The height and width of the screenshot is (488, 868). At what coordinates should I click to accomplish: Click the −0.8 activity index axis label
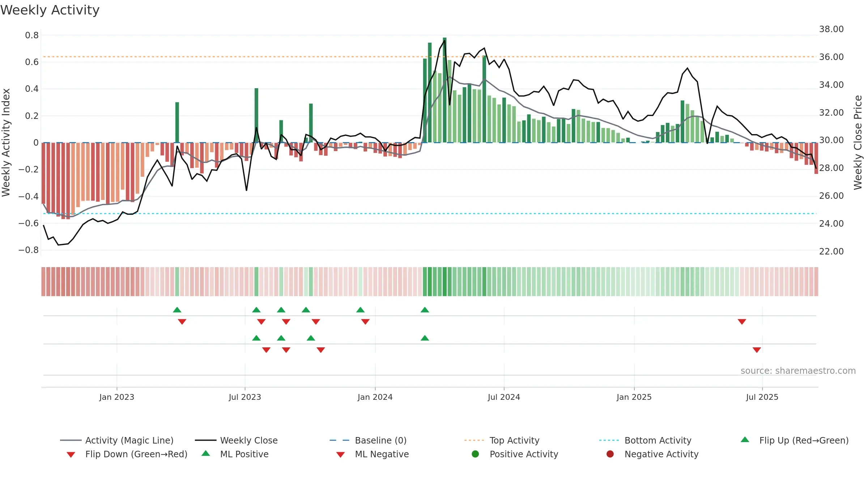[29, 250]
